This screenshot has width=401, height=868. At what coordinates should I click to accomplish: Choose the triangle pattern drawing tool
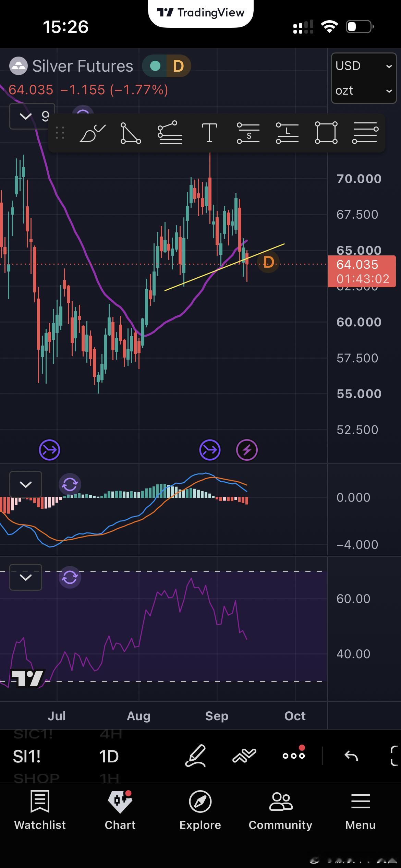(x=131, y=133)
